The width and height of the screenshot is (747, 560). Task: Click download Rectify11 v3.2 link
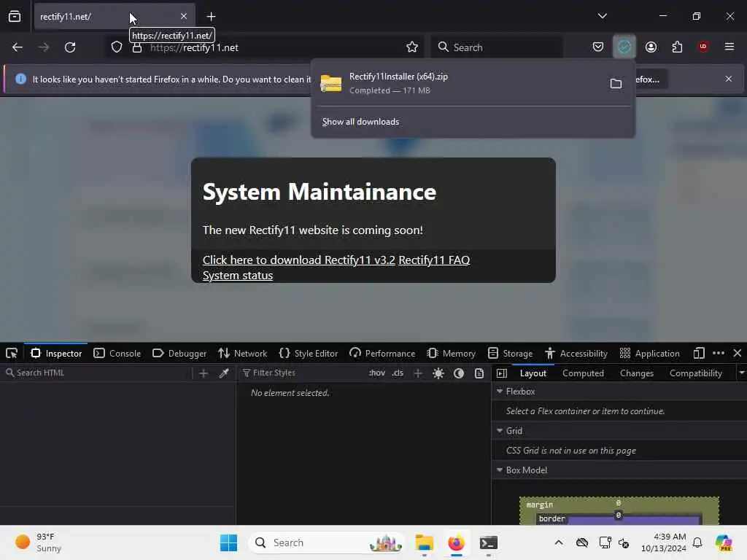point(298,260)
